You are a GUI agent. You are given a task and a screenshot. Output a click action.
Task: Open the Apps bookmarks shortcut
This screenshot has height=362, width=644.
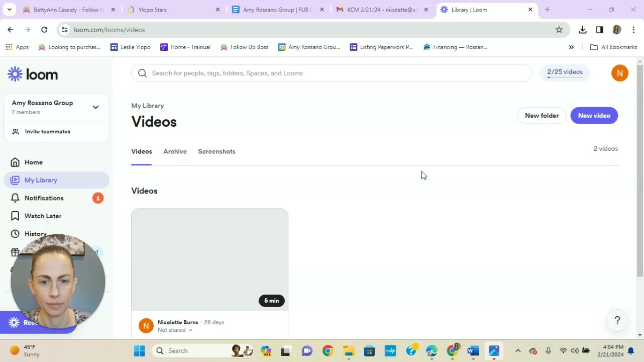(x=17, y=47)
